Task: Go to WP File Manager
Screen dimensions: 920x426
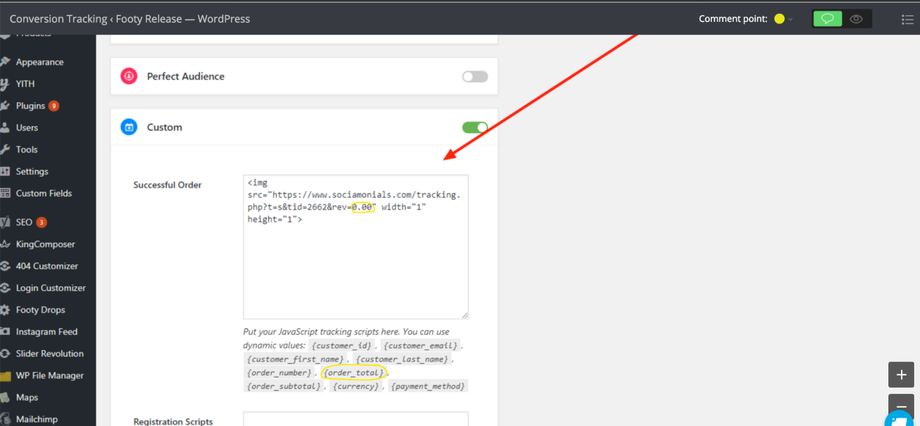Action: point(50,376)
